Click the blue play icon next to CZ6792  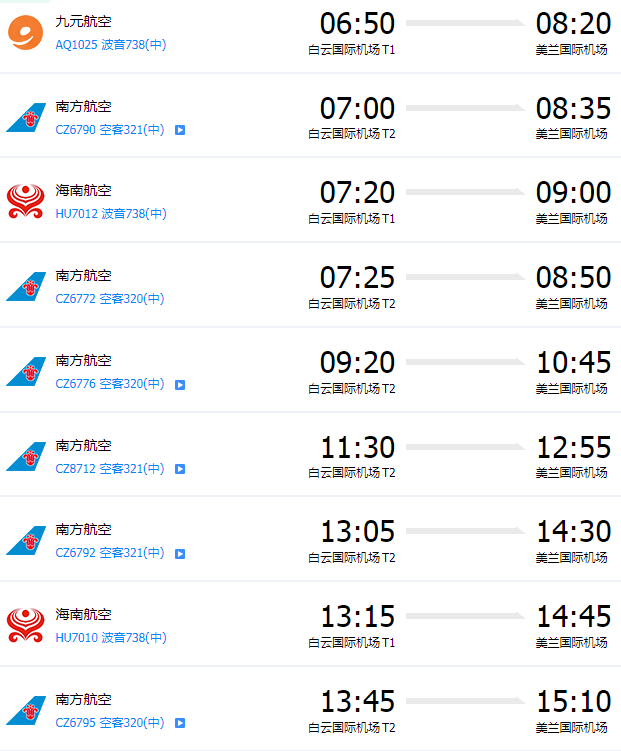(x=180, y=554)
